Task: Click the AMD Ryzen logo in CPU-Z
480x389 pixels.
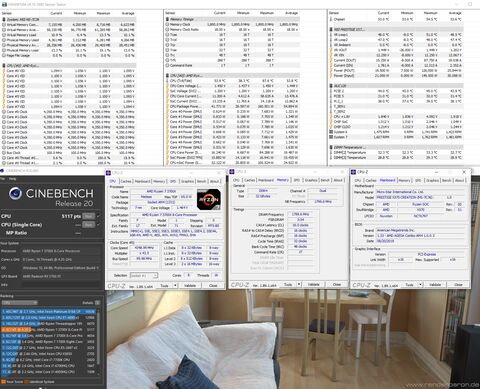Action: point(209,199)
